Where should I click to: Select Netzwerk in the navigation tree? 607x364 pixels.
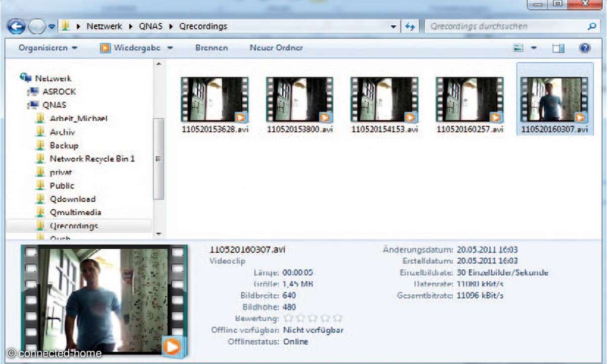(x=53, y=78)
